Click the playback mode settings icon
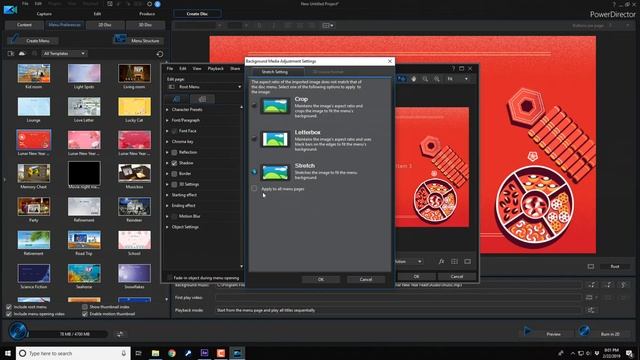640x360 pixels. (591, 310)
